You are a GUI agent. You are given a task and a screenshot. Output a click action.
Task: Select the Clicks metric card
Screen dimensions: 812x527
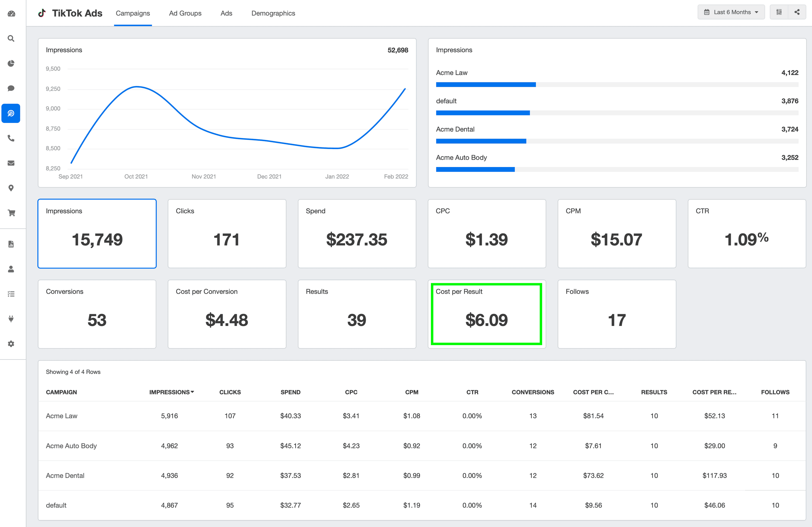(227, 234)
